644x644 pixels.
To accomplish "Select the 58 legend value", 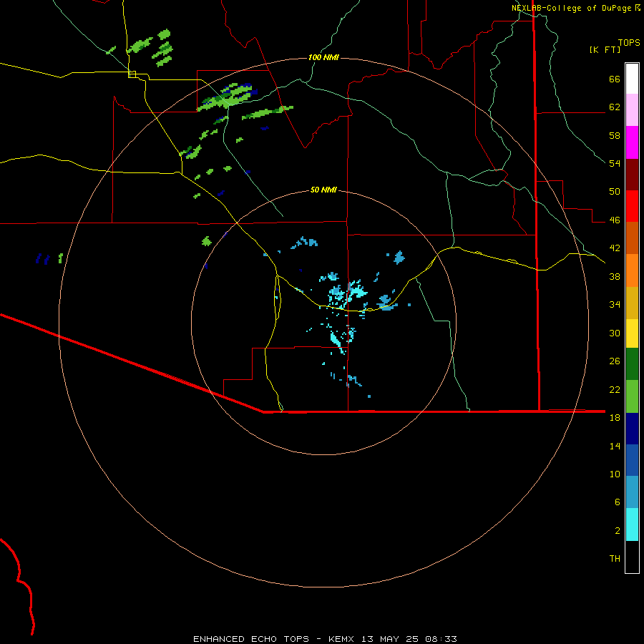I will click(x=615, y=135).
